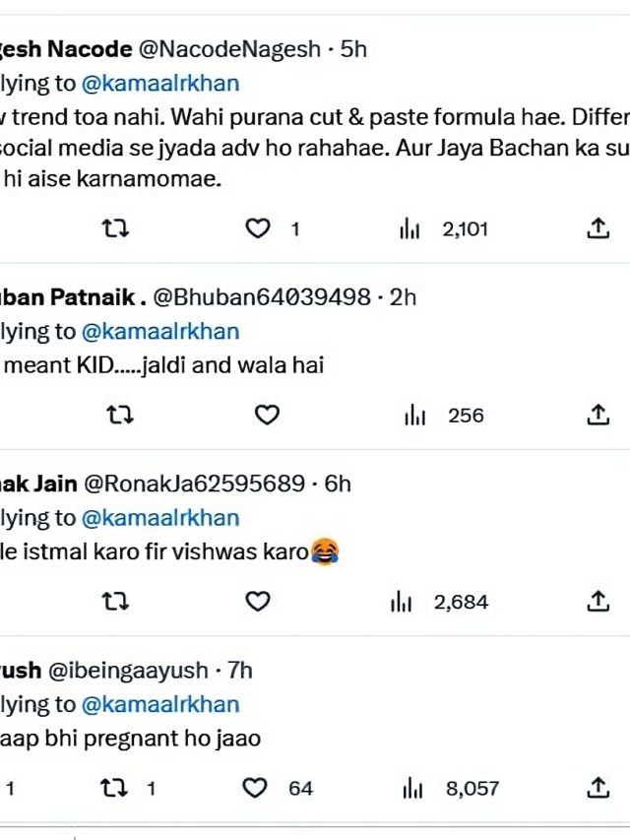Retweet Ronak Jain's reply

[x=116, y=602]
